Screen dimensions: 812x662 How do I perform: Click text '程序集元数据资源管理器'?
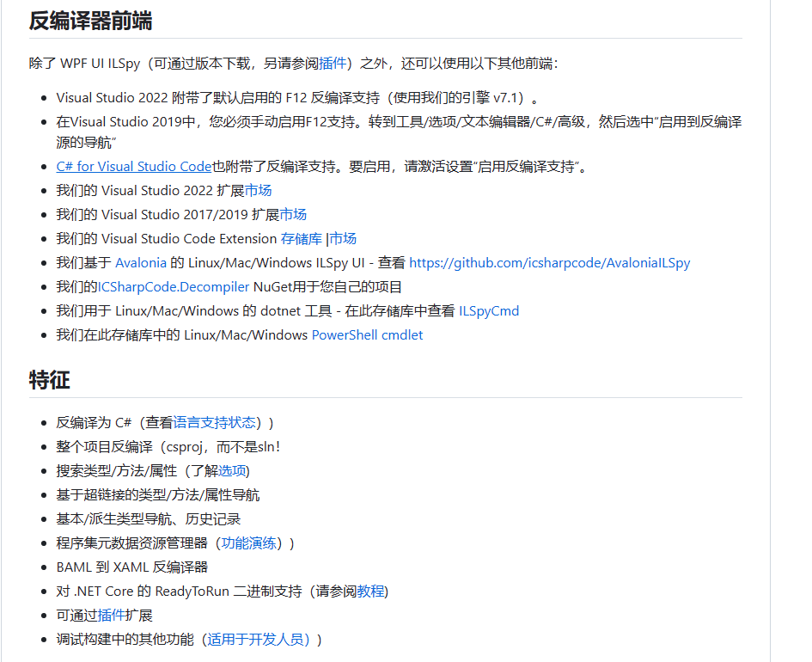(132, 543)
